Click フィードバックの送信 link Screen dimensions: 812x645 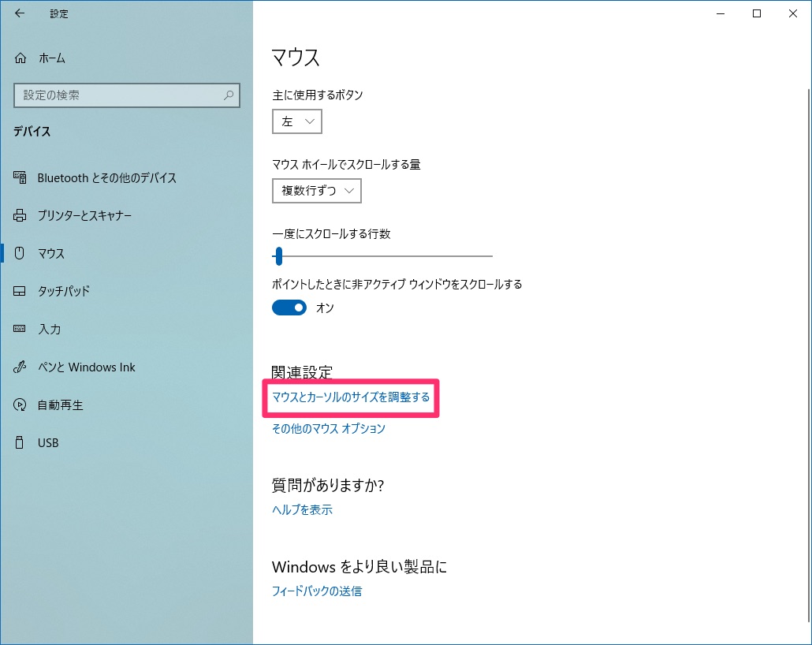pyautogui.click(x=316, y=591)
